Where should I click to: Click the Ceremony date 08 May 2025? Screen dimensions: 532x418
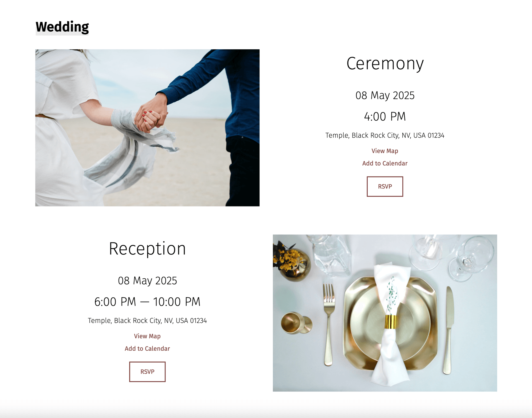385,95
